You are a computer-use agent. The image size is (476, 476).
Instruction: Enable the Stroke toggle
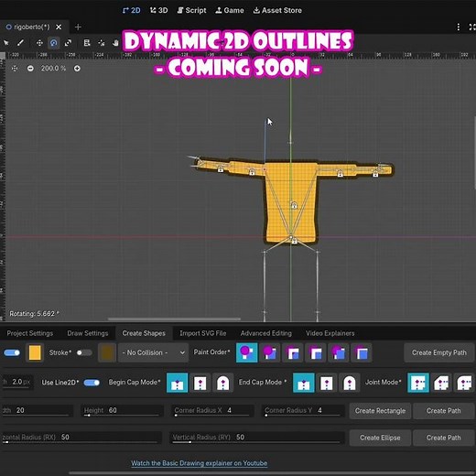pyautogui.click(x=84, y=352)
